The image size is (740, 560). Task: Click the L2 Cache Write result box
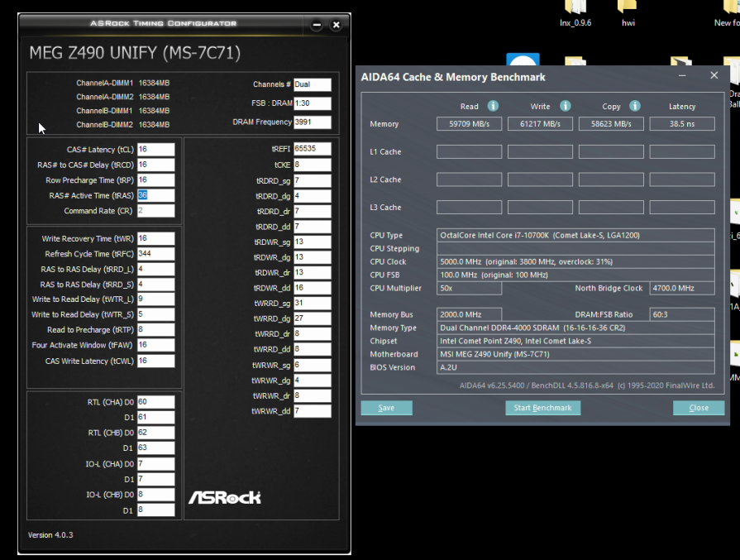coord(540,179)
